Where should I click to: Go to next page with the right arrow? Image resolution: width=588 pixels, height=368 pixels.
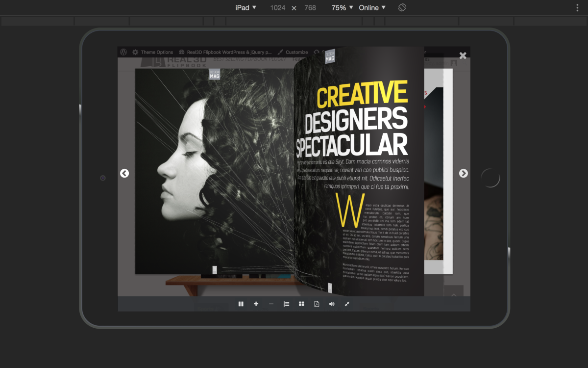click(x=463, y=173)
